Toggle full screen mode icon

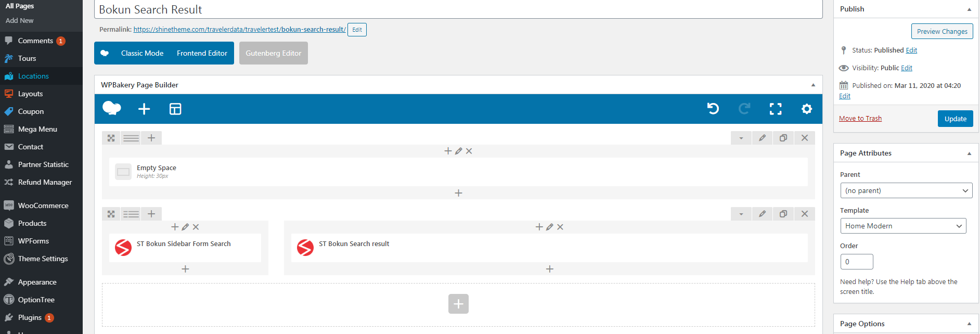[776, 109]
